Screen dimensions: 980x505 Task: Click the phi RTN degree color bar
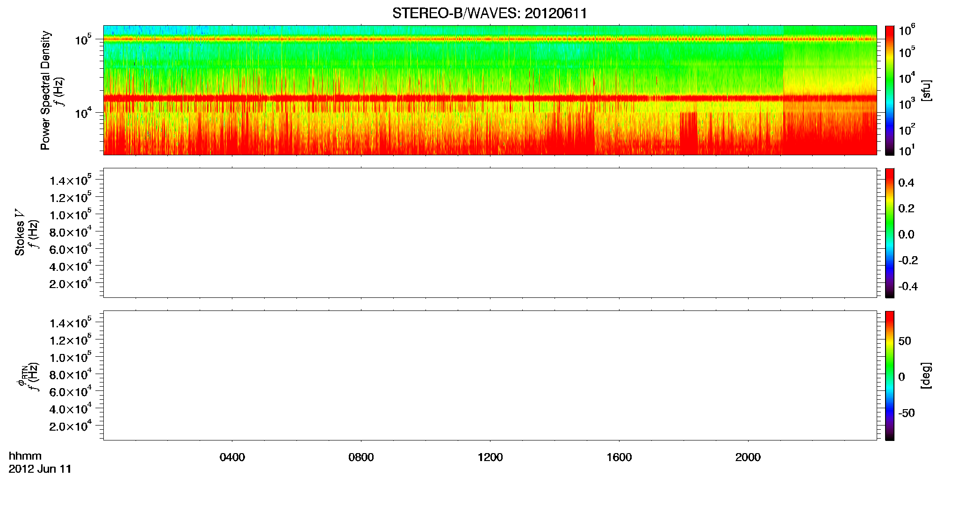pyautogui.click(x=890, y=375)
